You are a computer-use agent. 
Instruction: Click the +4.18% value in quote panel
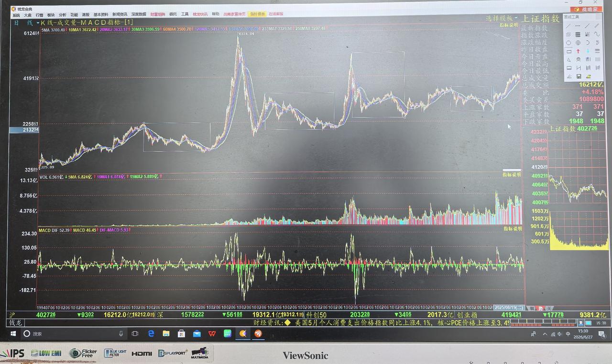click(x=592, y=92)
